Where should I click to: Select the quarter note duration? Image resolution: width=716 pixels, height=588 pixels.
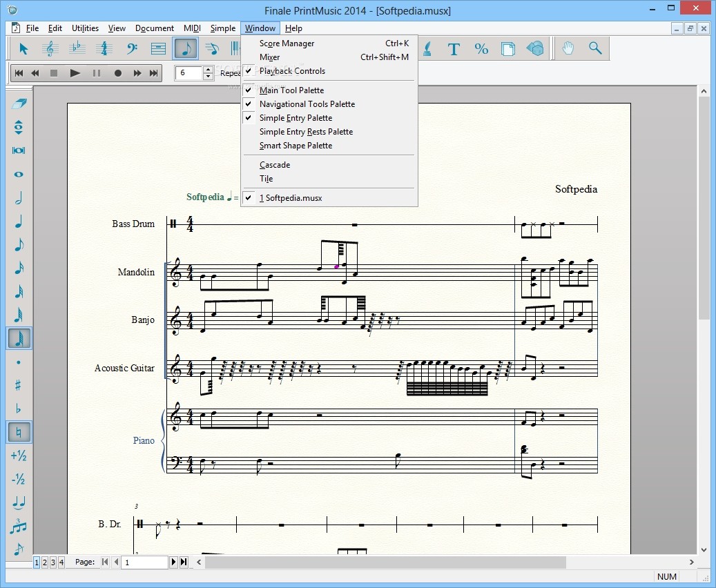point(19,221)
